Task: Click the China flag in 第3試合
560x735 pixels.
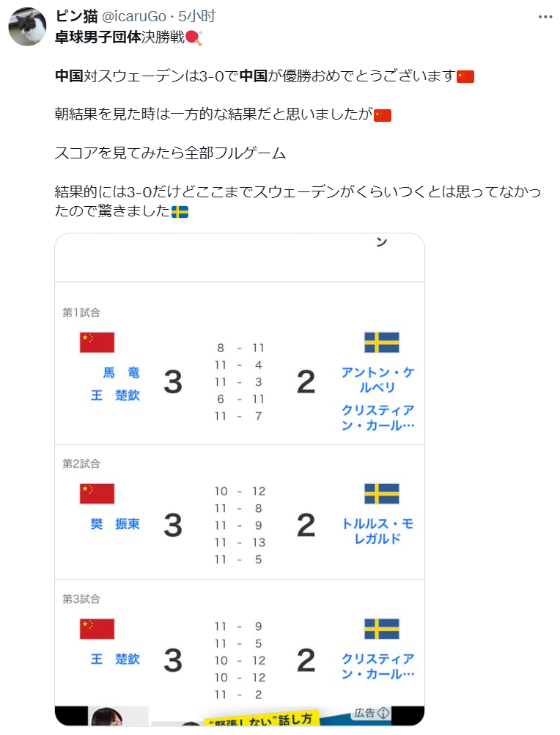Action: click(x=97, y=629)
